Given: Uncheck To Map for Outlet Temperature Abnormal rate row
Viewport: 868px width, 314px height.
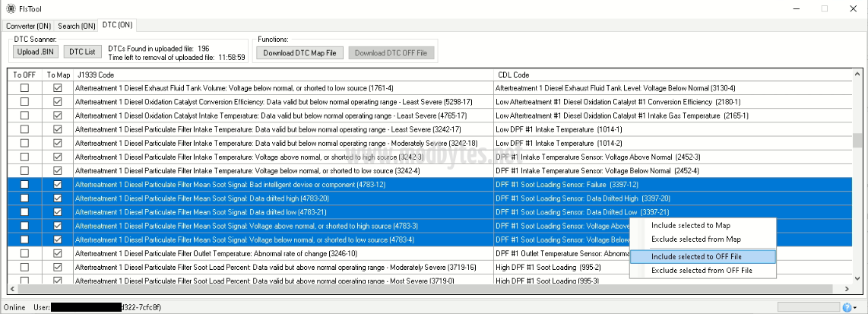Looking at the screenshot, I should [x=58, y=253].
